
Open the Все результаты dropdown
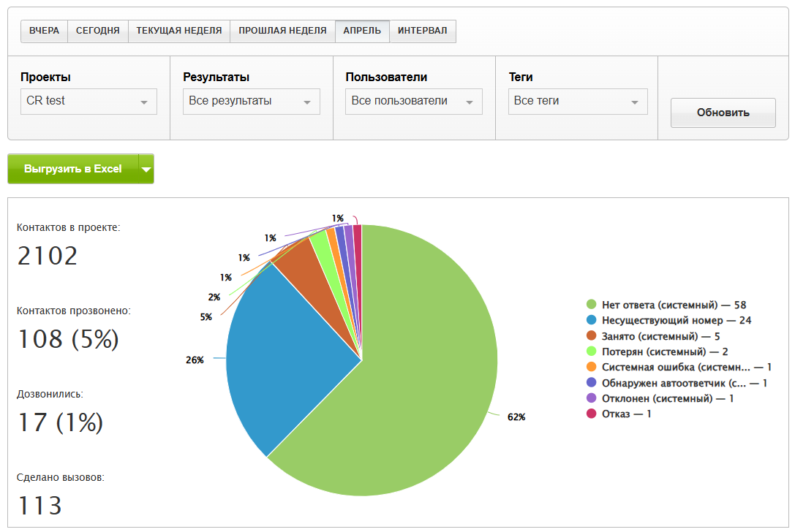(x=251, y=102)
